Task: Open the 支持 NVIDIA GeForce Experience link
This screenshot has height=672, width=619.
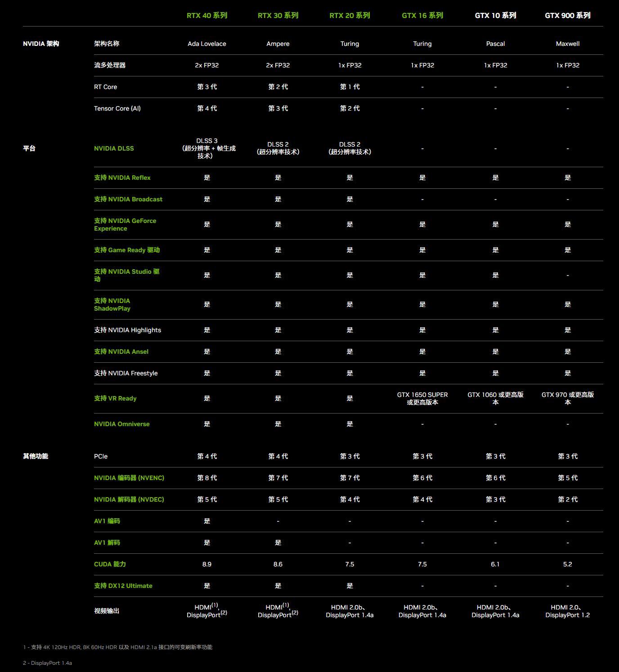Action: point(125,225)
